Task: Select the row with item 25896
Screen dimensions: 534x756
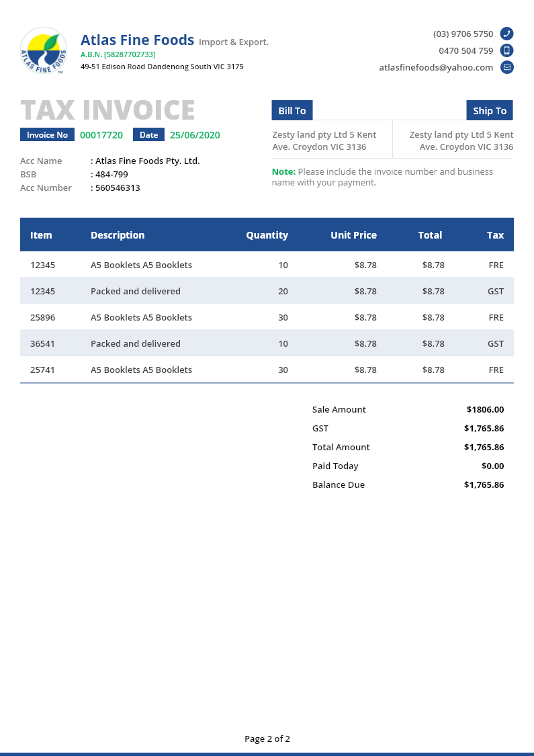Action: click(267, 317)
